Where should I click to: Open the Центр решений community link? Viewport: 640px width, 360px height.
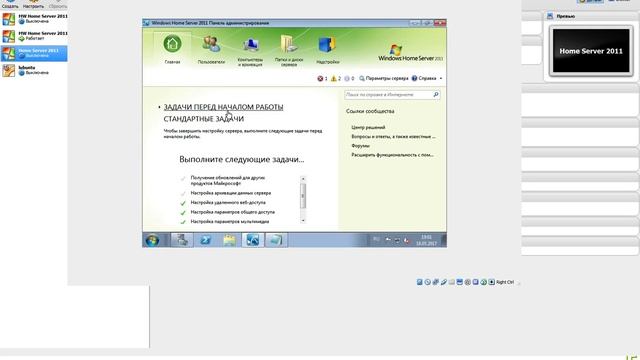tap(368, 127)
